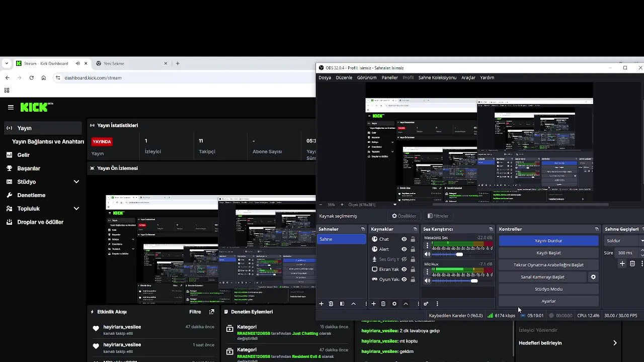This screenshot has width=644, height=362.
Task: Click Sanal Kamerayı Başlat button
Action: 542,277
